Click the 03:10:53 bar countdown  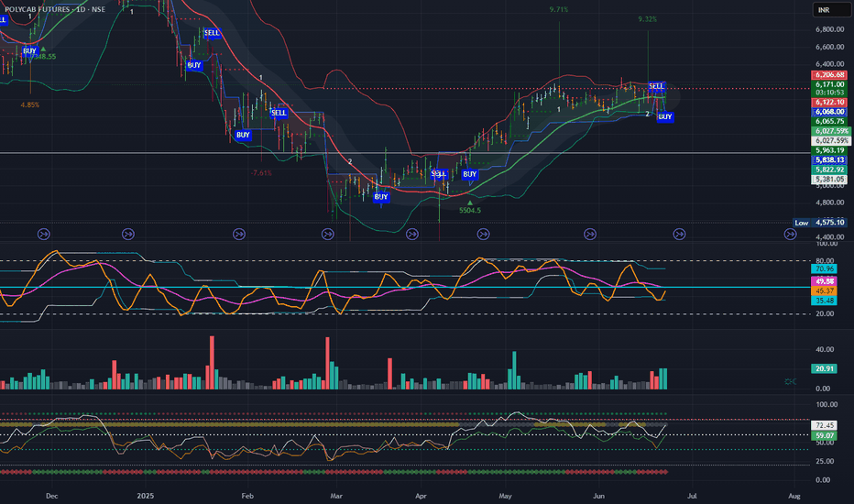pyautogui.click(x=829, y=93)
